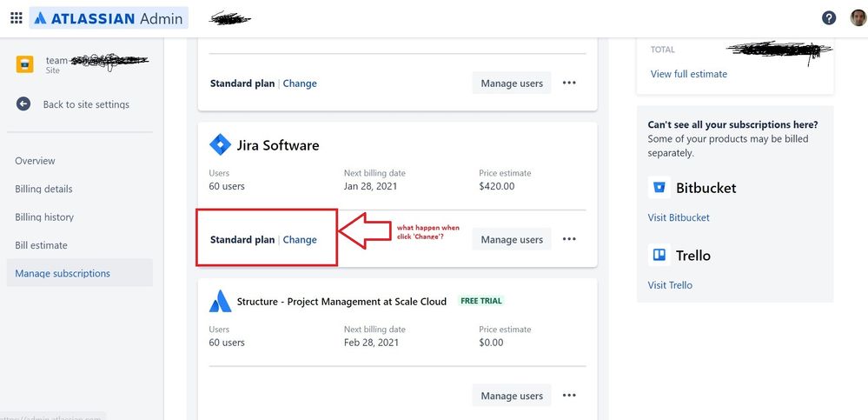Manage users on topmost subscription card
Screen dimensions: 868x420
(512, 83)
